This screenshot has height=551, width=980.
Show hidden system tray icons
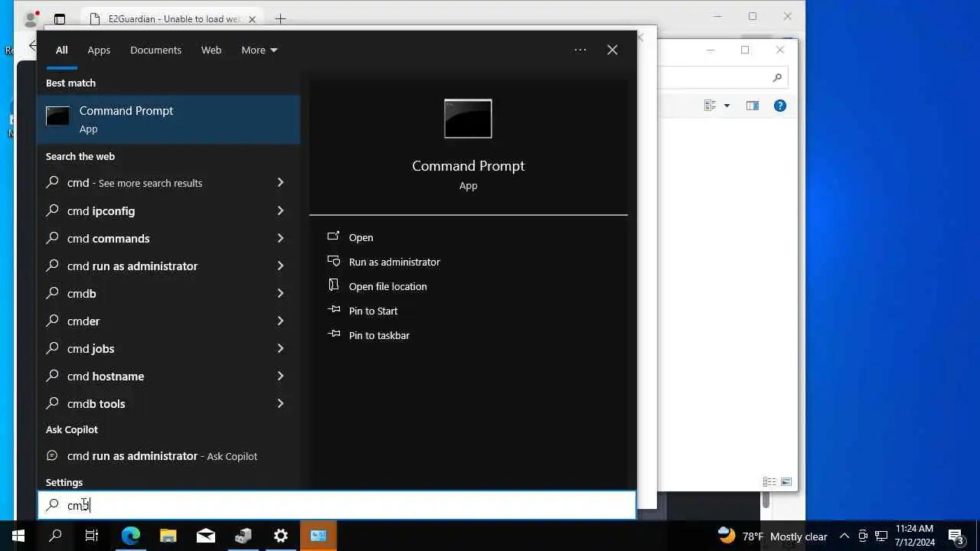(x=844, y=536)
